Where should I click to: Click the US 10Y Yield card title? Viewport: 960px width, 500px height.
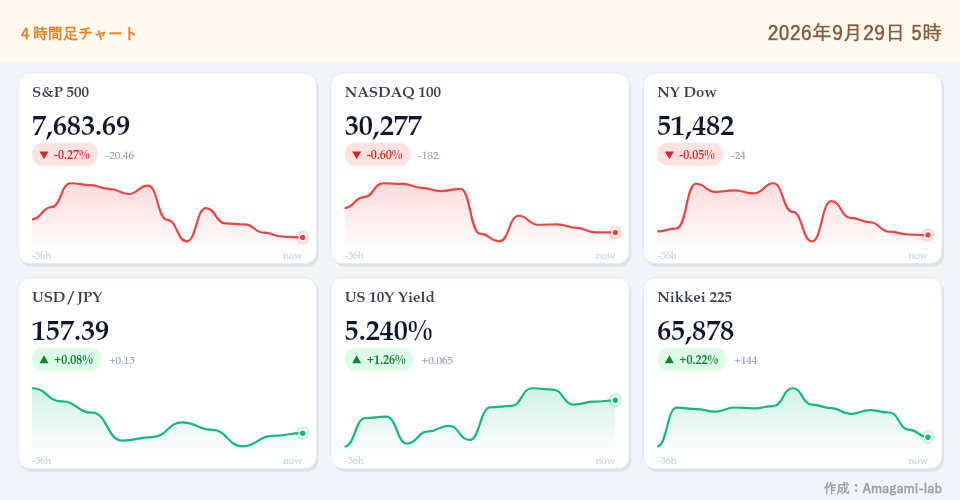[x=389, y=297]
